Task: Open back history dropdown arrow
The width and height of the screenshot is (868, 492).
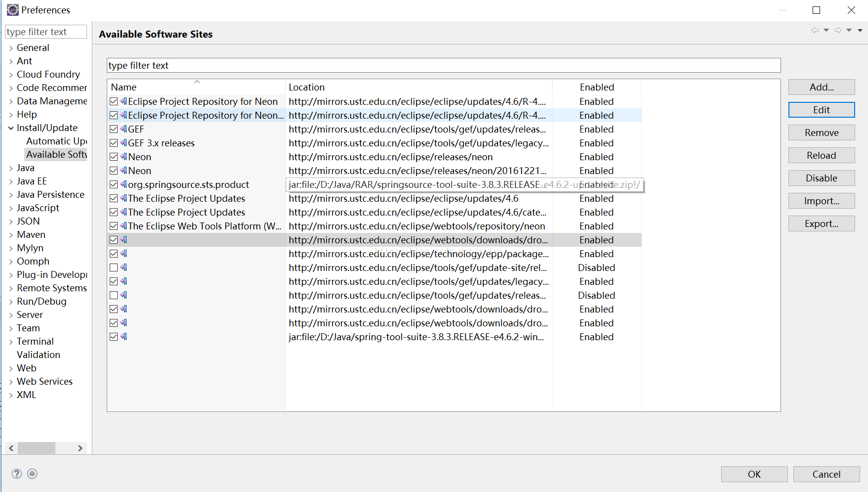Action: [x=826, y=30]
